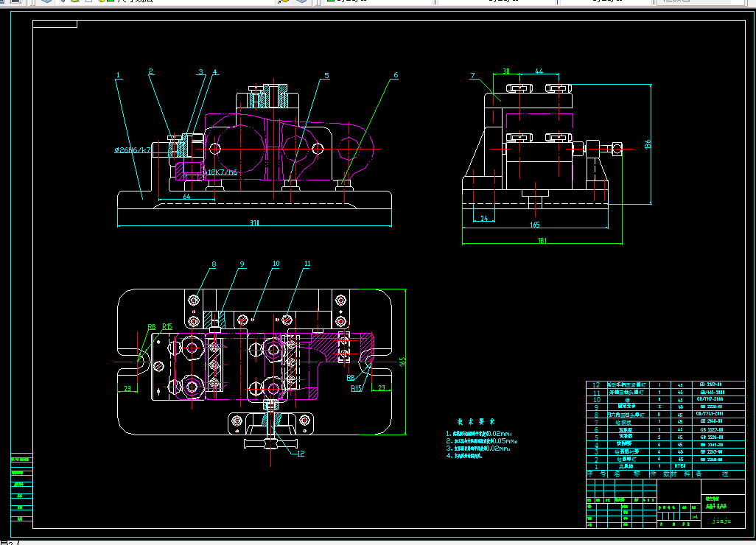Select vertical 165 dimension beside top view
The image size is (756, 545).
click(x=402, y=362)
